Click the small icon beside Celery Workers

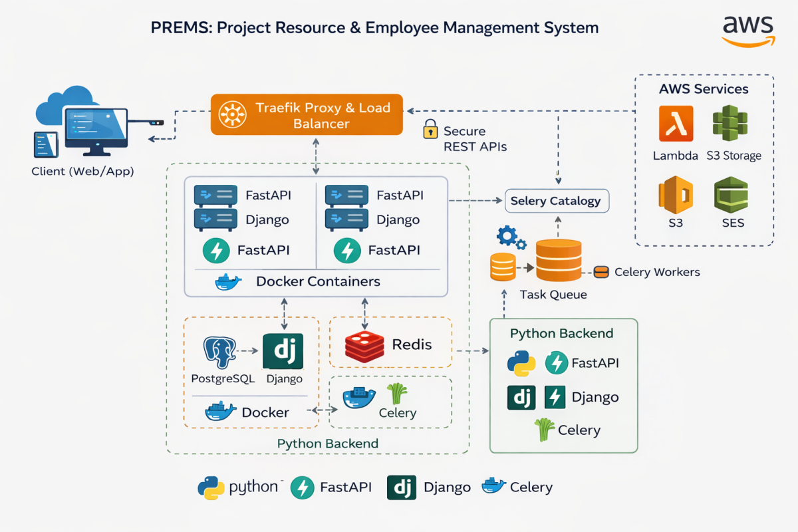(600, 272)
